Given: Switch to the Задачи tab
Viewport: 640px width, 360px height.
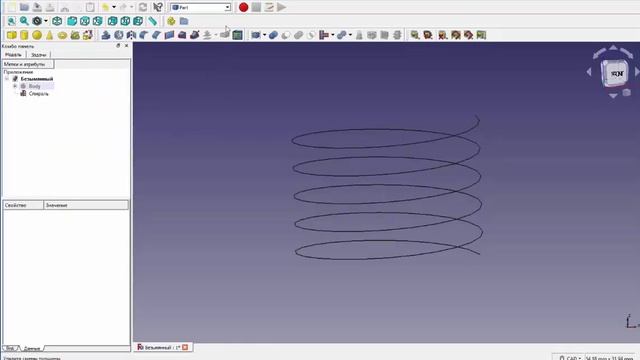Looking at the screenshot, I should (38, 55).
